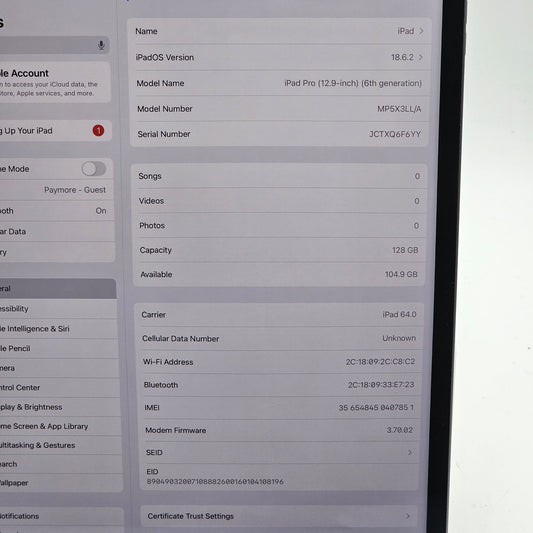The width and height of the screenshot is (533, 533).
Task: Select the Wi-Fi row showing Paymore - Guest
Action: click(56, 190)
